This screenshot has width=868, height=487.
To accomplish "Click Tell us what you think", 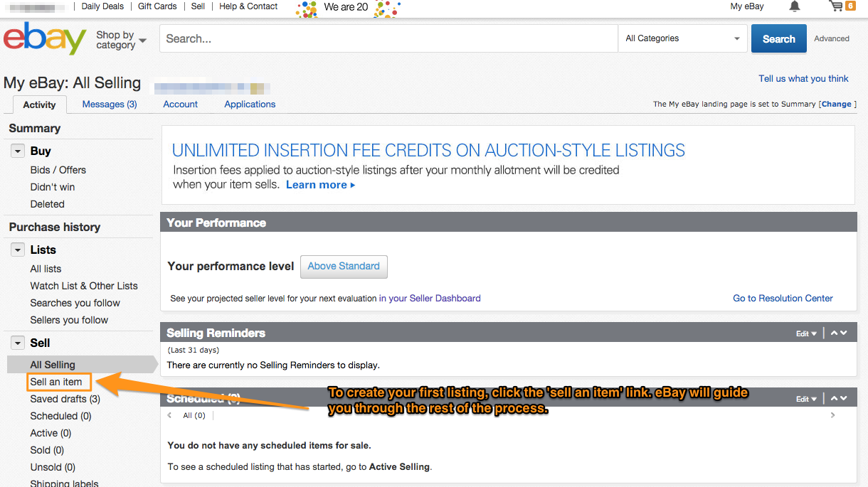I will point(803,79).
